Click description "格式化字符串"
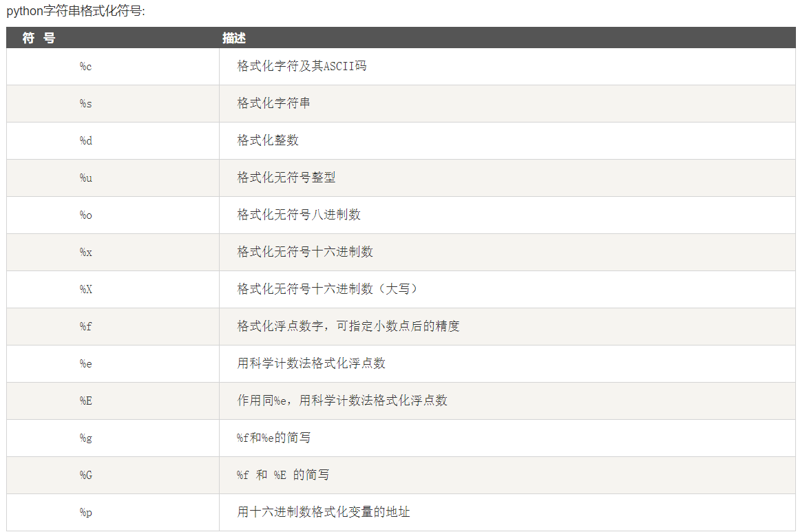The image size is (798, 532). 274,103
